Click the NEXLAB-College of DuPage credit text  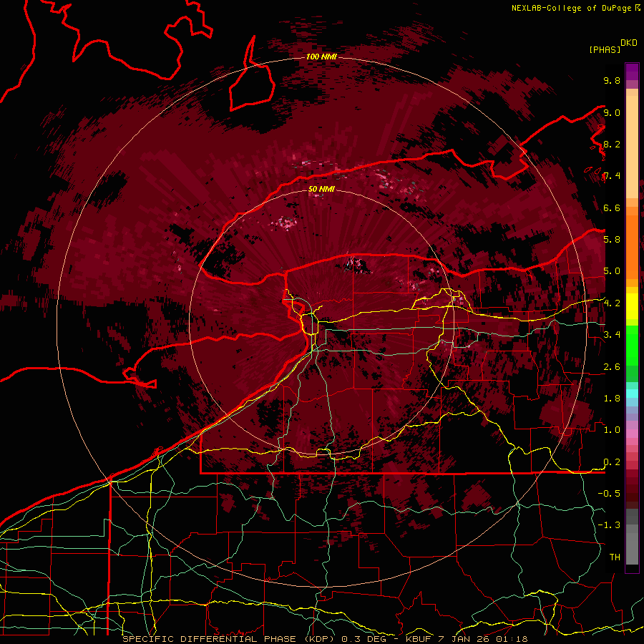pyautogui.click(x=571, y=8)
